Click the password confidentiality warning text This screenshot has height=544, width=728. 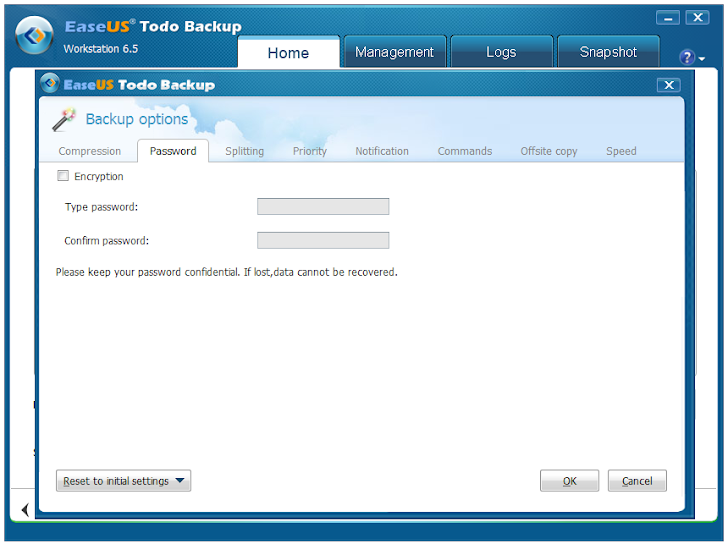227,272
